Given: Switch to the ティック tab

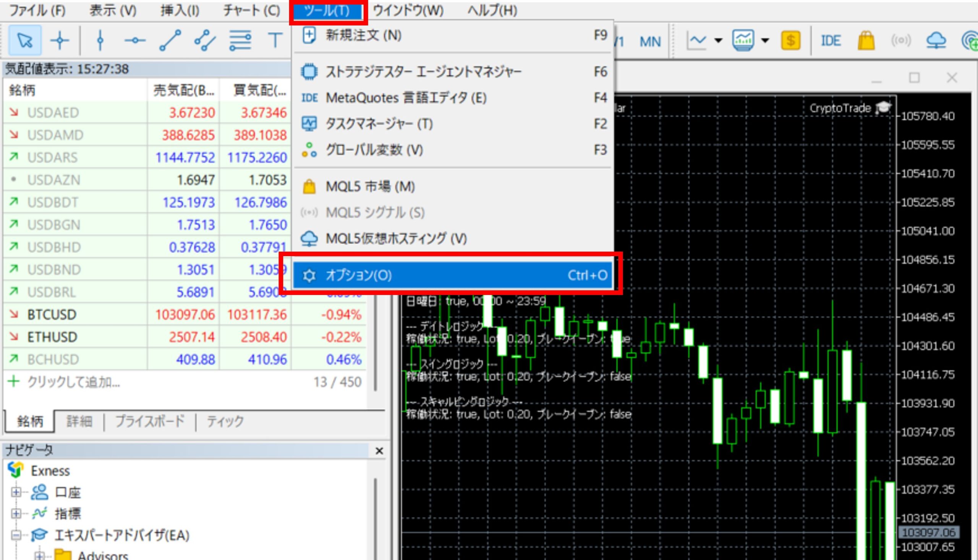Looking at the screenshot, I should 225,421.
